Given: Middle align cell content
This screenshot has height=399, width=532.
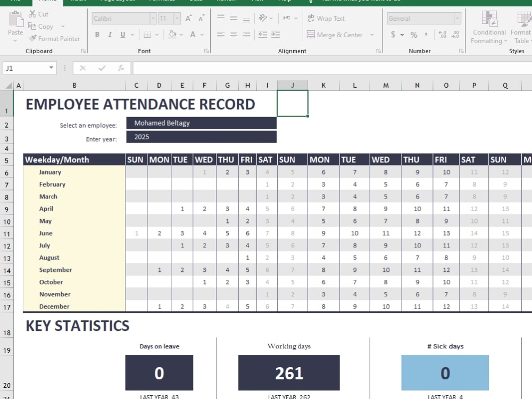Looking at the screenshot, I should point(234,18).
